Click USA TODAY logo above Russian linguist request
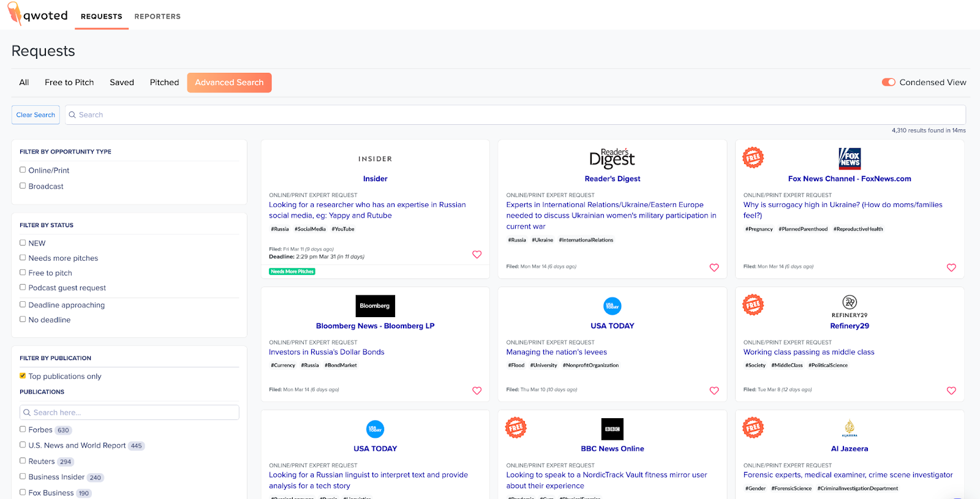This screenshot has height=499, width=980. click(x=375, y=429)
